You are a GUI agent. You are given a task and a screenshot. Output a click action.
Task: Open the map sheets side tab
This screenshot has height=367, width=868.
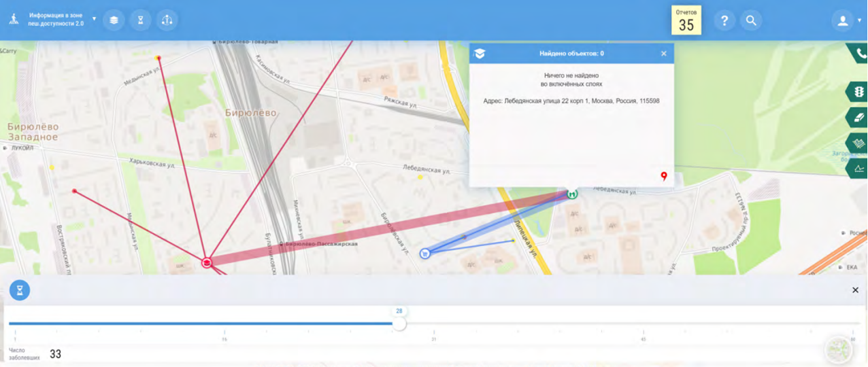coord(858,143)
